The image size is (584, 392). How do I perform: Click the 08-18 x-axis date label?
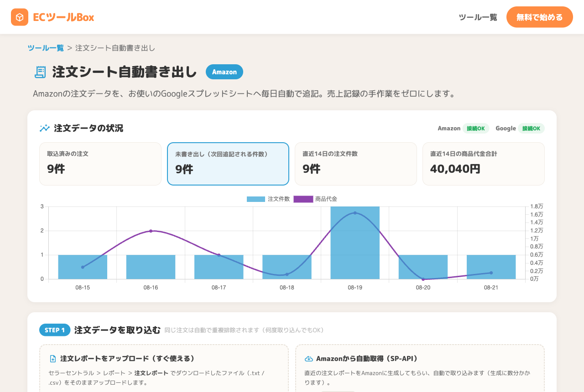coord(287,288)
